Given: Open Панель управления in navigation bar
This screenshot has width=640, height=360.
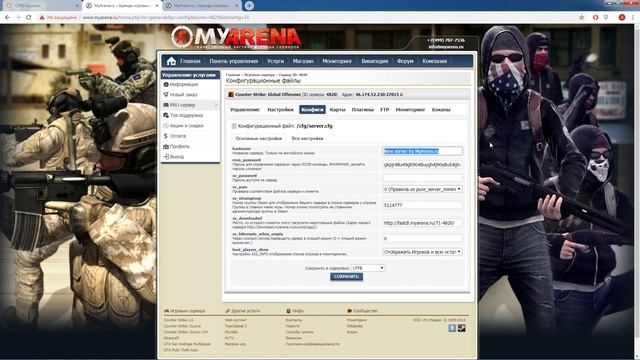Looking at the screenshot, I should coord(233,61).
